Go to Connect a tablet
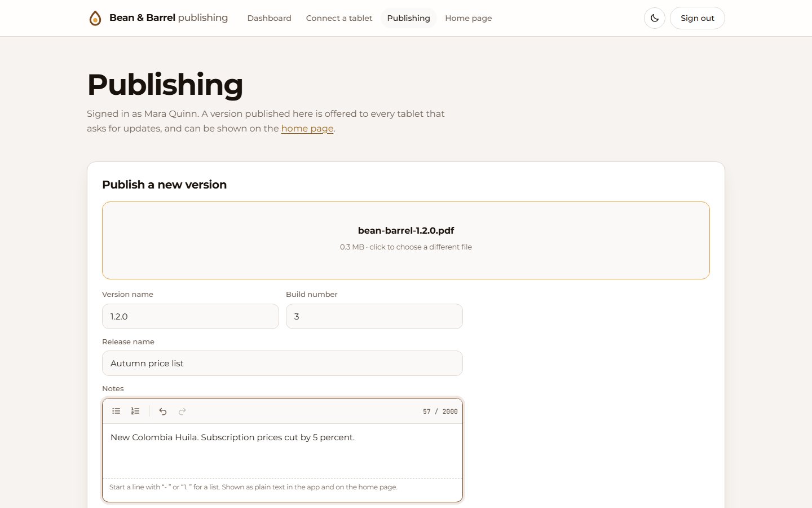The height and width of the screenshot is (508, 812). tap(339, 18)
